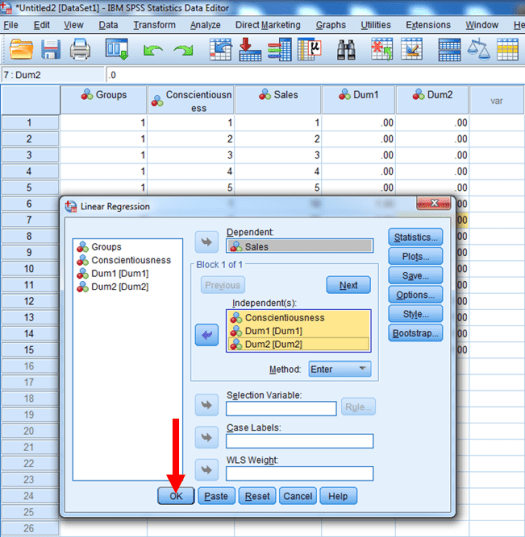This screenshot has height=537, width=525.
Task: Open the Edit menu
Action: click(41, 25)
